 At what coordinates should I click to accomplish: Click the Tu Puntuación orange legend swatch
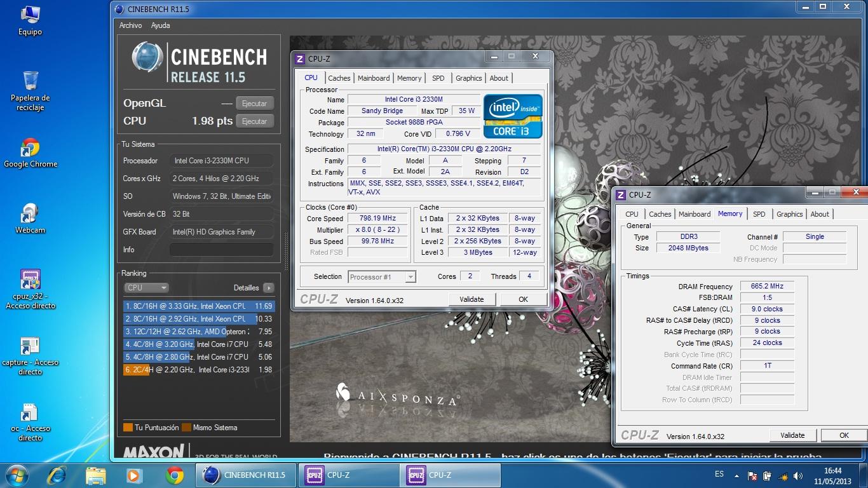tap(128, 428)
